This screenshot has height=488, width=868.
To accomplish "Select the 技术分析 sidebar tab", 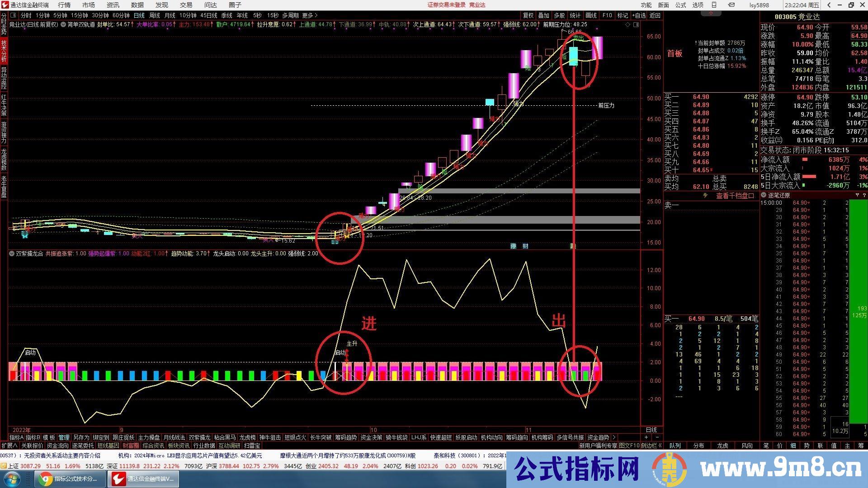I will coord(4,51).
